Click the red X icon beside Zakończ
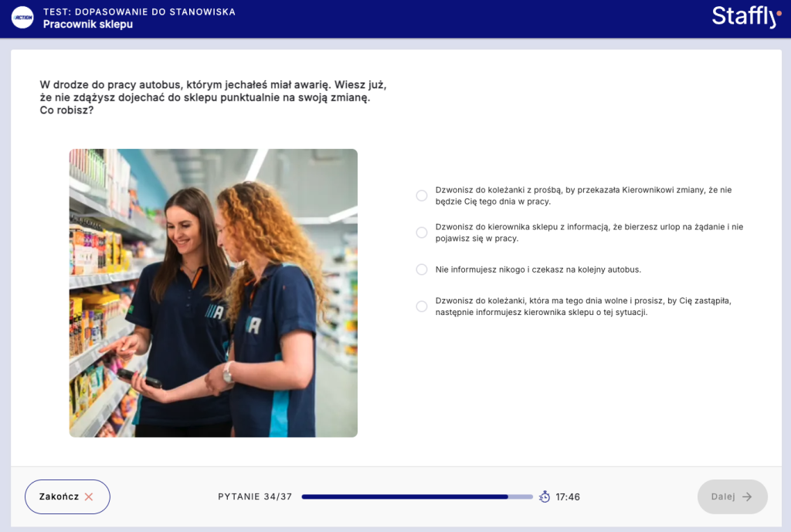The height and width of the screenshot is (532, 791). coord(89,496)
